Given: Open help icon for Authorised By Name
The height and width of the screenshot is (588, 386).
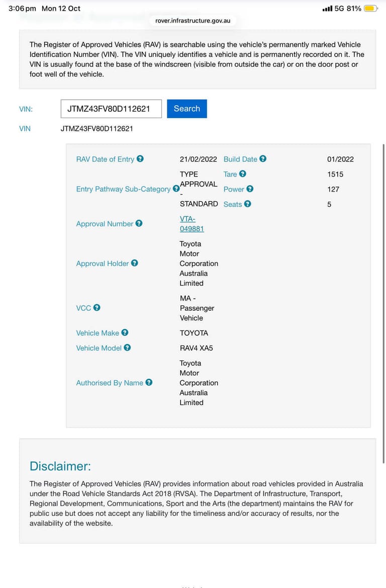Looking at the screenshot, I should tap(149, 382).
